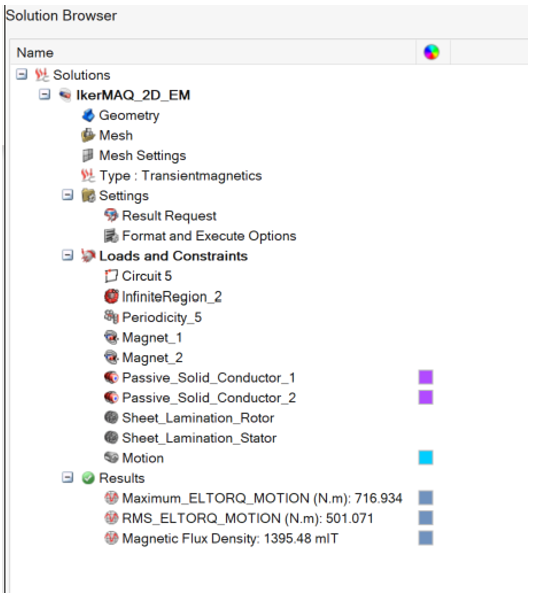Select the IkerMAQ_2D_EM tree item
The image size is (541, 601).
point(133,95)
